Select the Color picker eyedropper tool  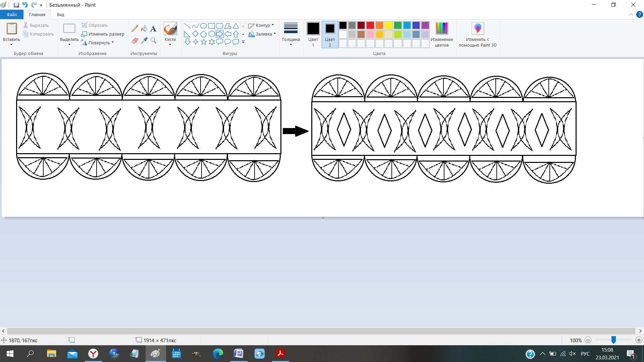pos(144,41)
